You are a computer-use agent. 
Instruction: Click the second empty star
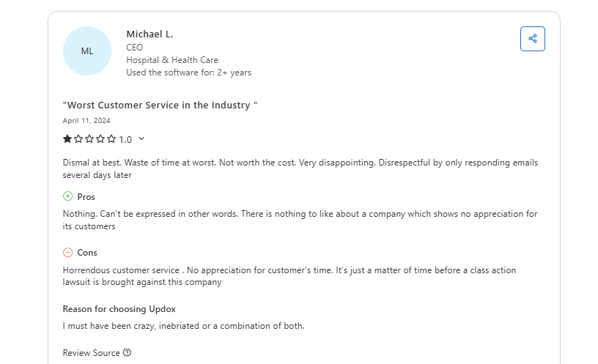78,139
